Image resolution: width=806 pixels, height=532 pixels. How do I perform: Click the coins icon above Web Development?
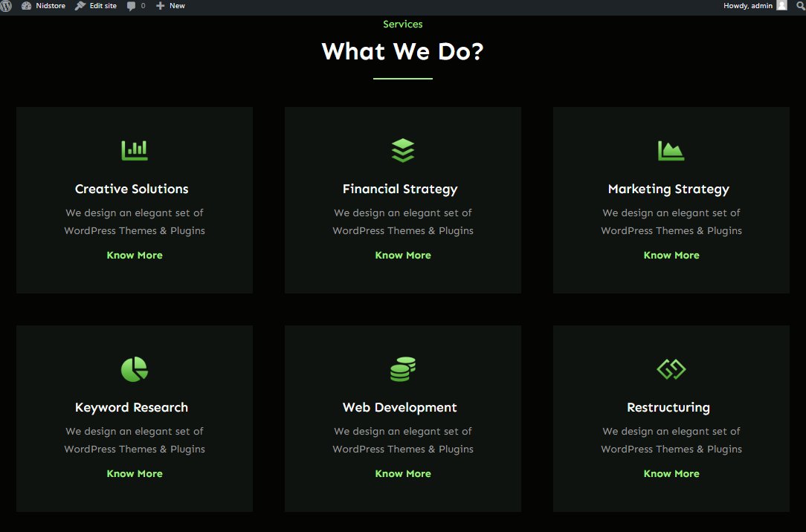click(x=403, y=369)
